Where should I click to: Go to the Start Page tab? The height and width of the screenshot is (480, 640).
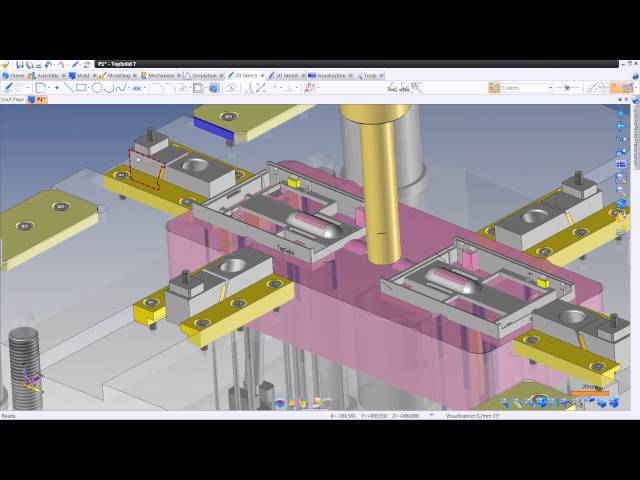(12, 100)
